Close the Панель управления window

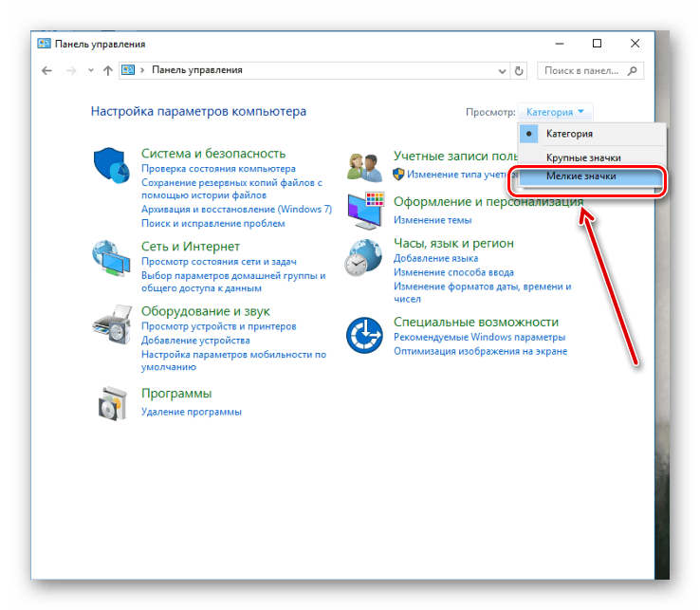click(635, 44)
